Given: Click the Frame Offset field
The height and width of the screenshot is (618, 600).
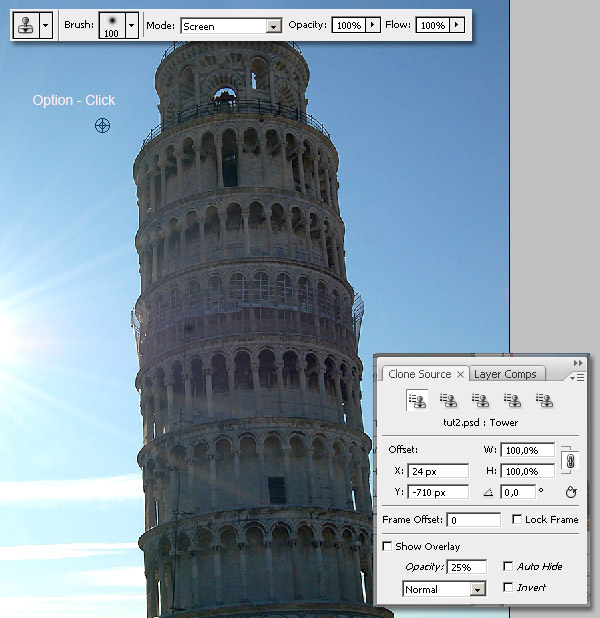Looking at the screenshot, I should tap(473, 520).
